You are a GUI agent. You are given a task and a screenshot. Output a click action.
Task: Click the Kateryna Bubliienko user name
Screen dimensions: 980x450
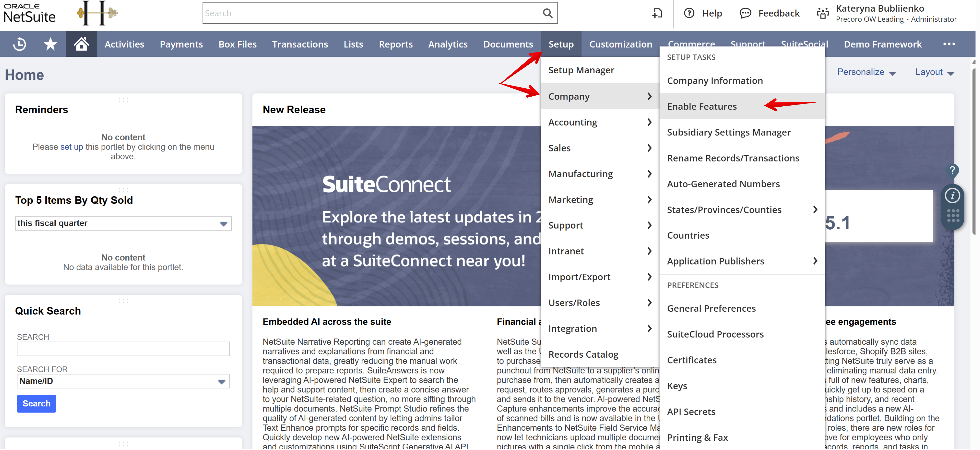879,8
